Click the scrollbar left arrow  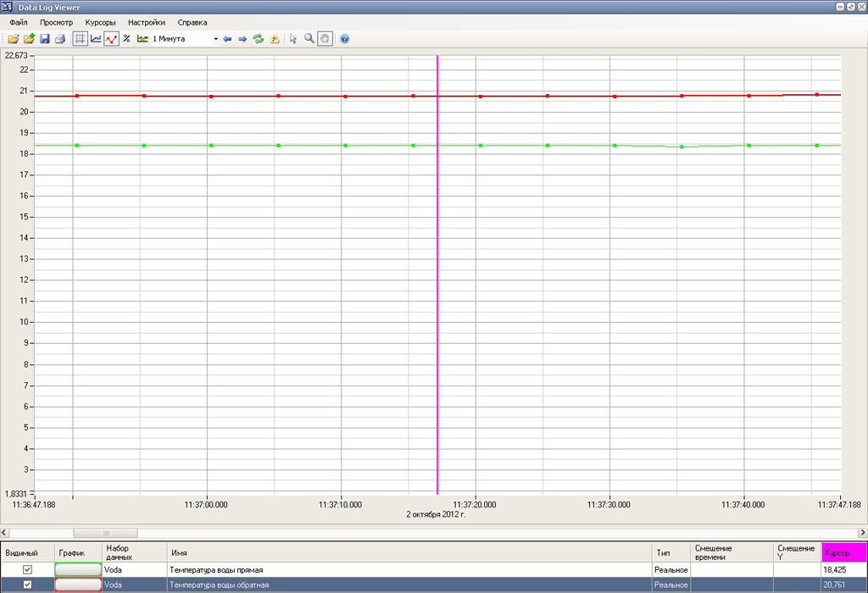4,533
